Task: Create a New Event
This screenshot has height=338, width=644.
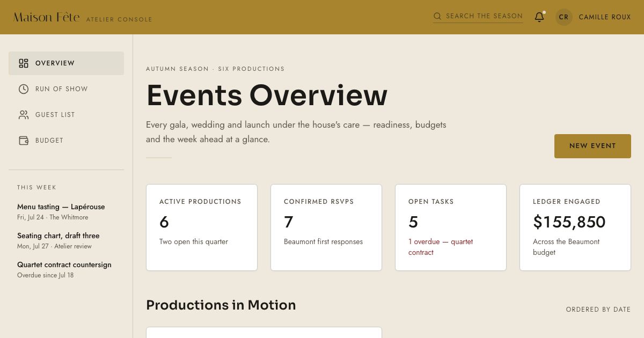Action: (x=592, y=146)
